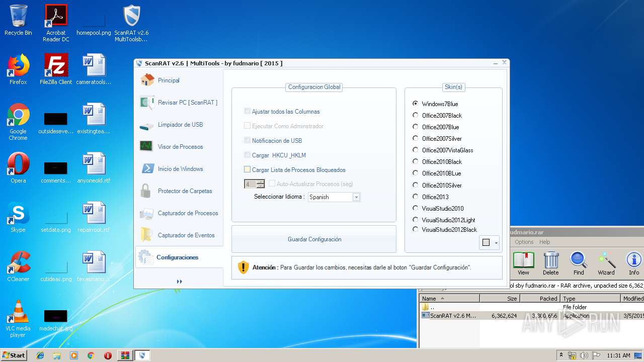Screen dimensions: 644x362
Task: Expand sidebar with double-arrow chevron
Action: (x=179, y=282)
